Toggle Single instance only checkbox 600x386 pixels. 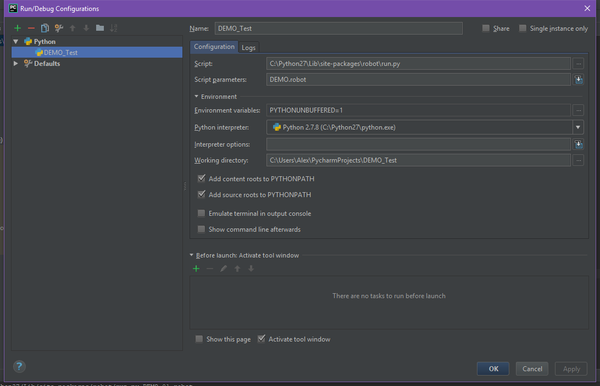(522, 28)
